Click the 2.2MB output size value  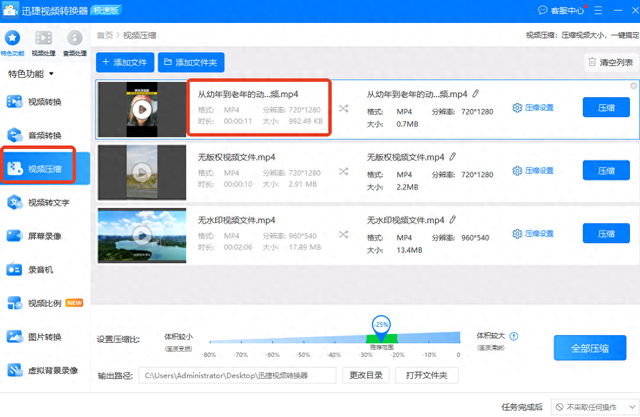click(407, 187)
